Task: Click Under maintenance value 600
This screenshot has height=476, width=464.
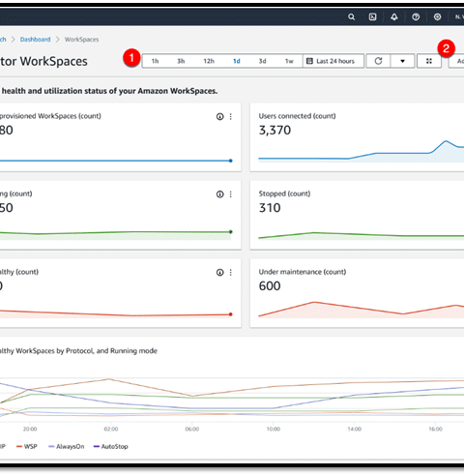Action: point(270,286)
